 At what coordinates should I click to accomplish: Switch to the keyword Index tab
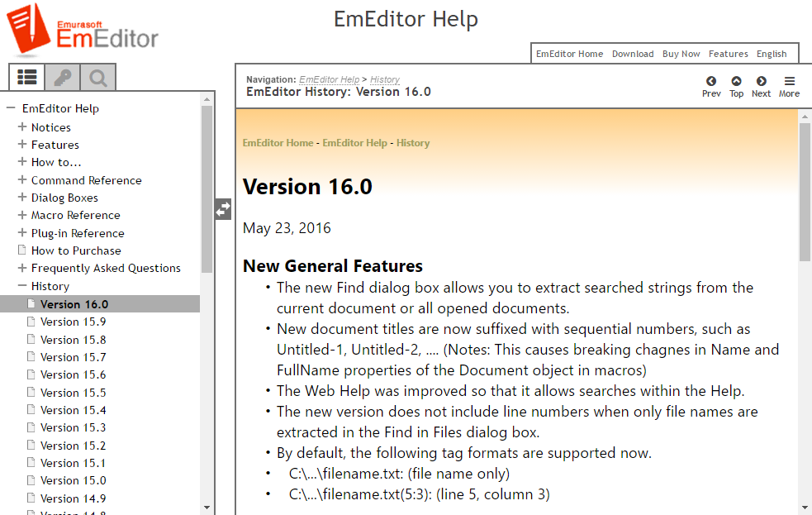(62, 77)
